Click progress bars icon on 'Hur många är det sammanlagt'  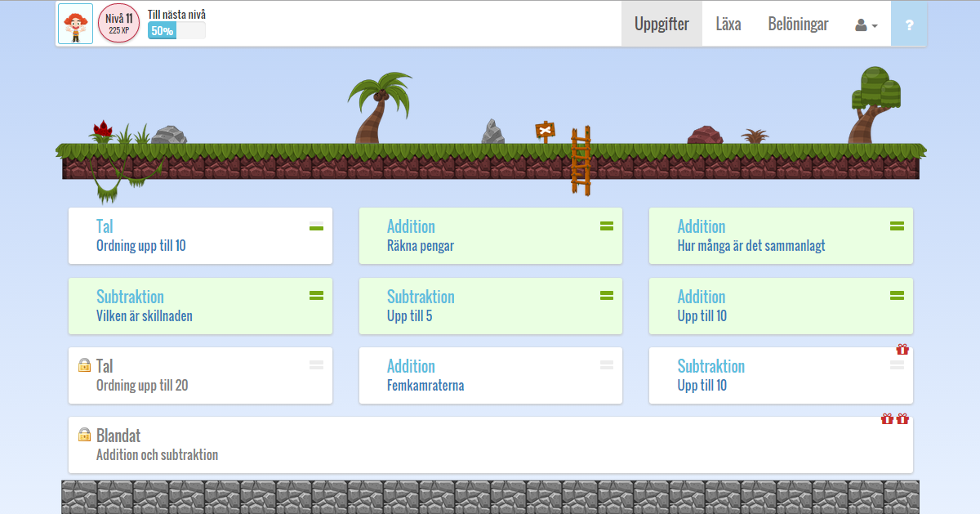(897, 226)
